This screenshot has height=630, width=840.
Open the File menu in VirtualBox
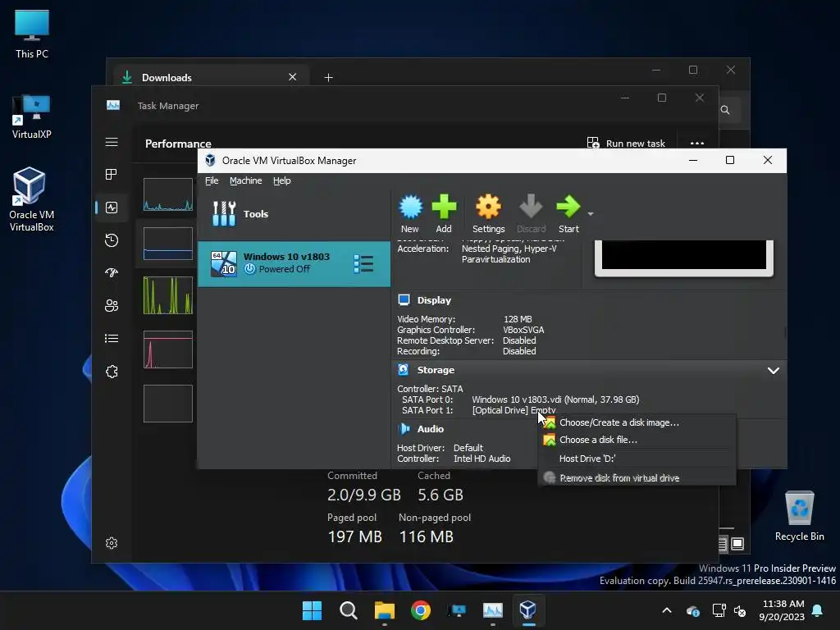point(212,180)
